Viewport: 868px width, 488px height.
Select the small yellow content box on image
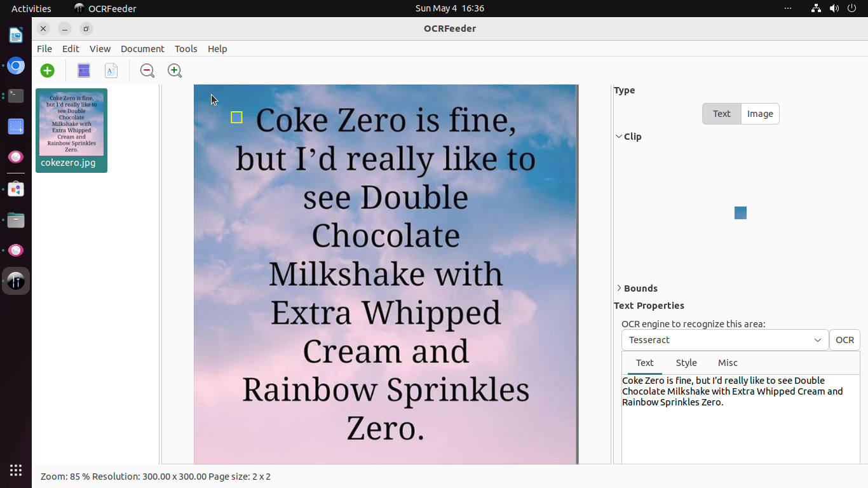tap(236, 117)
